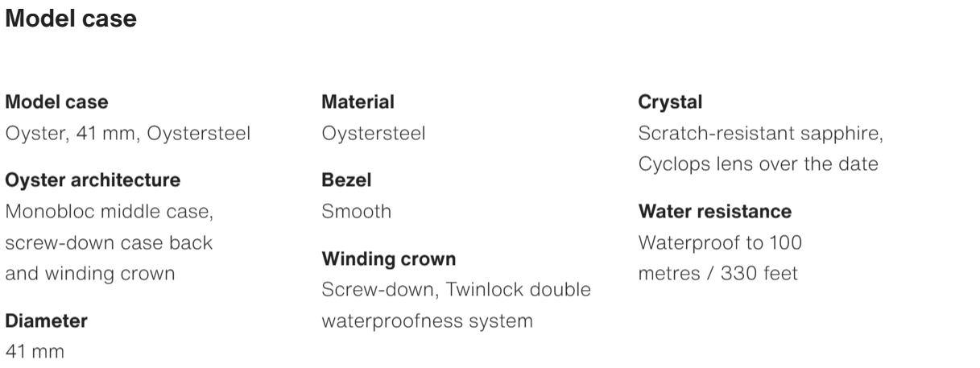Click the large "Model case" section heading
Screen dimensions: 980x368
pyautogui.click(x=71, y=20)
